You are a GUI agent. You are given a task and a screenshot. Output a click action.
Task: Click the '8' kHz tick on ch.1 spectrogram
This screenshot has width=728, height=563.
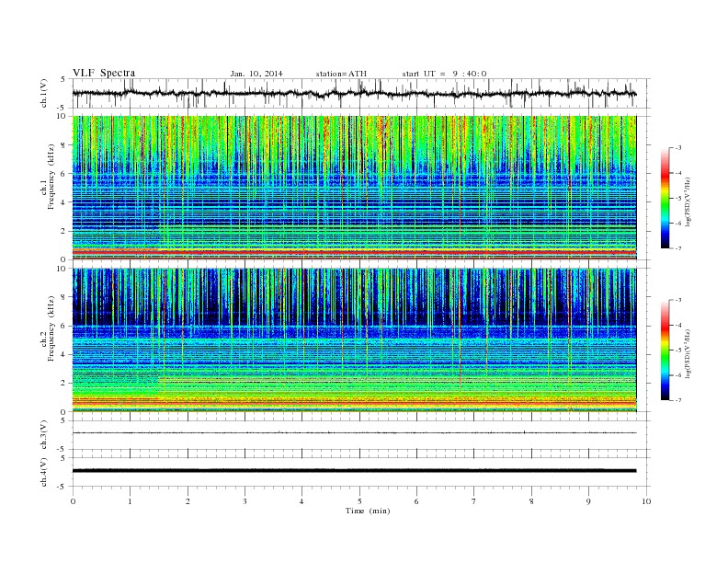pyautogui.click(x=64, y=145)
